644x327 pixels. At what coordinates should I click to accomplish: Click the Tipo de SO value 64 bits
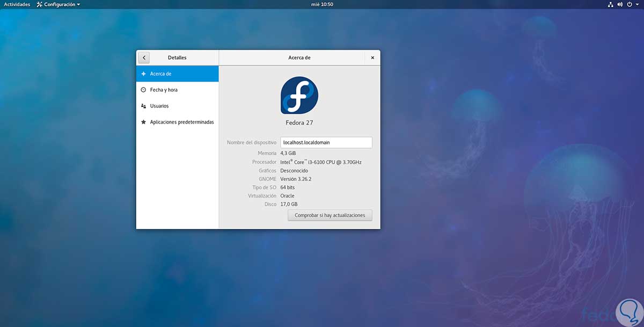[288, 187]
